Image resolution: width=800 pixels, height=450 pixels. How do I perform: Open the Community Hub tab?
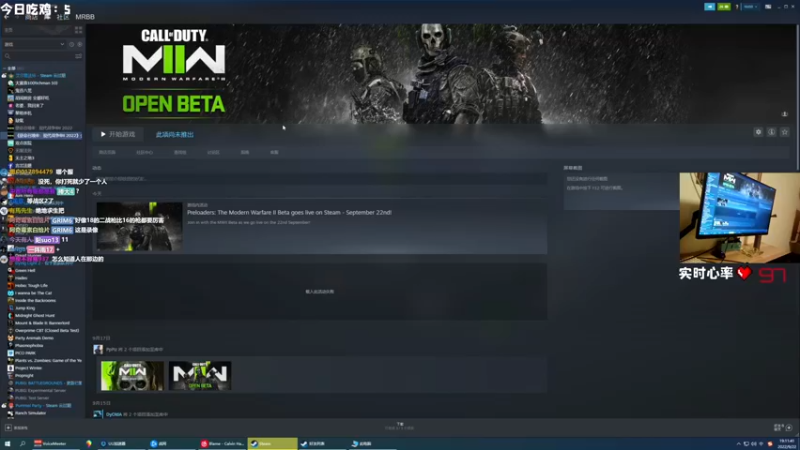(x=144, y=152)
